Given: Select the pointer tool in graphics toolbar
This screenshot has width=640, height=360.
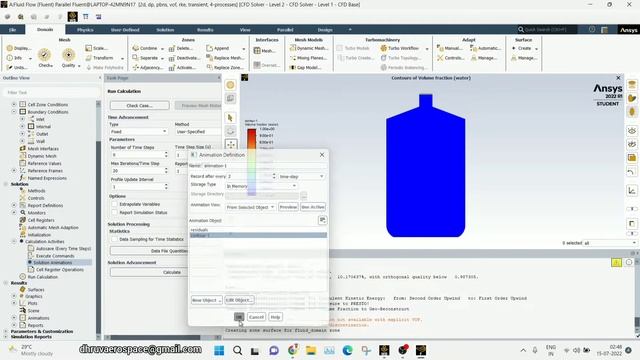Looking at the screenshot, I should (230, 118).
